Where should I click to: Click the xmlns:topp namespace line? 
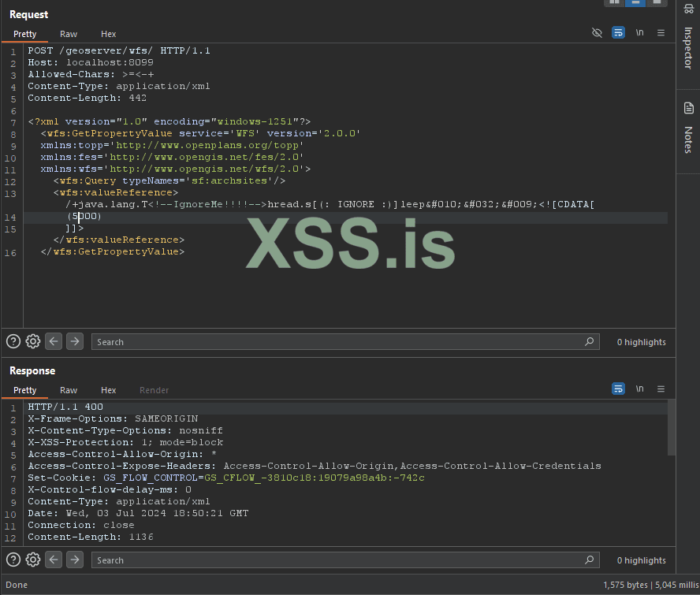(x=172, y=145)
